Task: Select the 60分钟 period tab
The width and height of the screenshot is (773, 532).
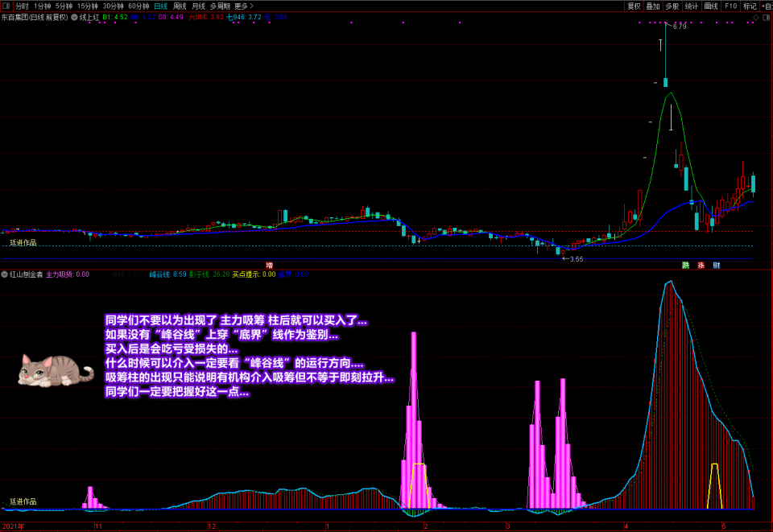Action: click(x=138, y=6)
